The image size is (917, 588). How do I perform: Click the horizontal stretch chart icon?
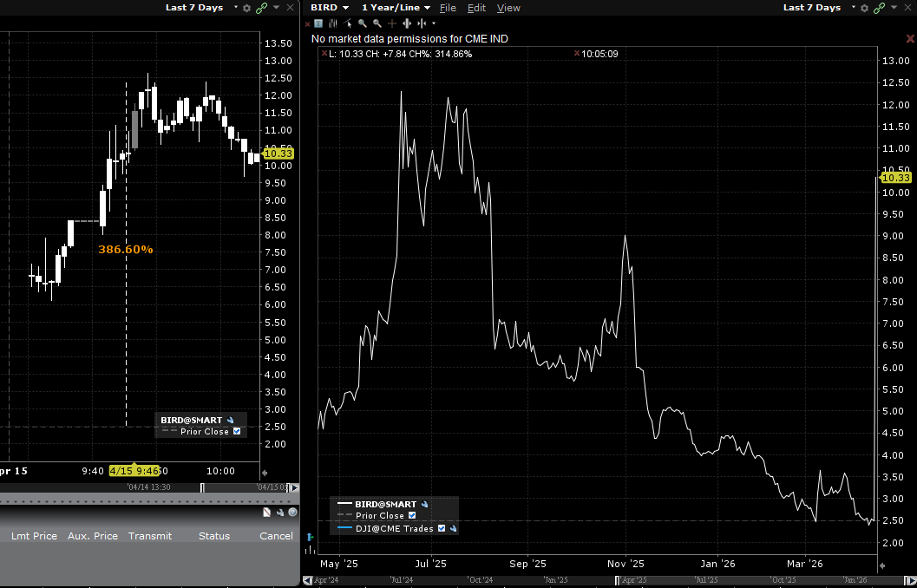[x=407, y=23]
